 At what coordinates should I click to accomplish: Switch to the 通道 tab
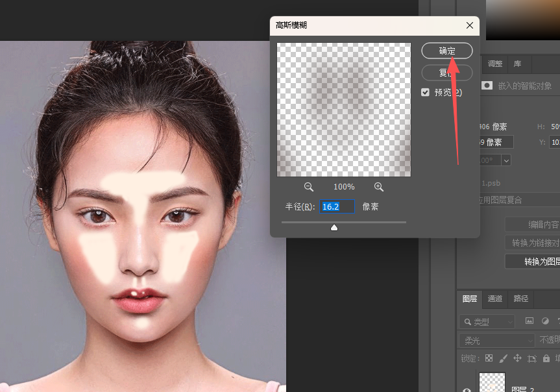click(495, 299)
